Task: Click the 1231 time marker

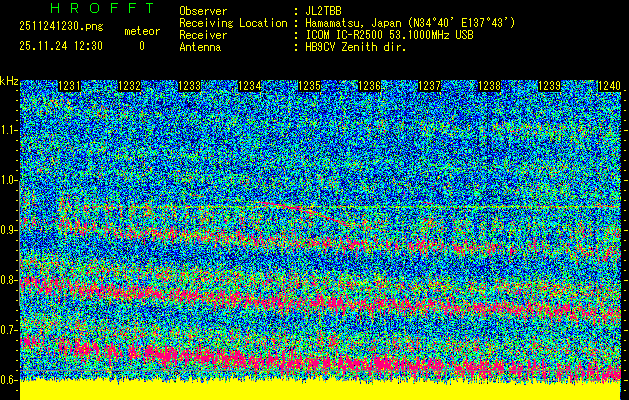Action: coord(70,86)
